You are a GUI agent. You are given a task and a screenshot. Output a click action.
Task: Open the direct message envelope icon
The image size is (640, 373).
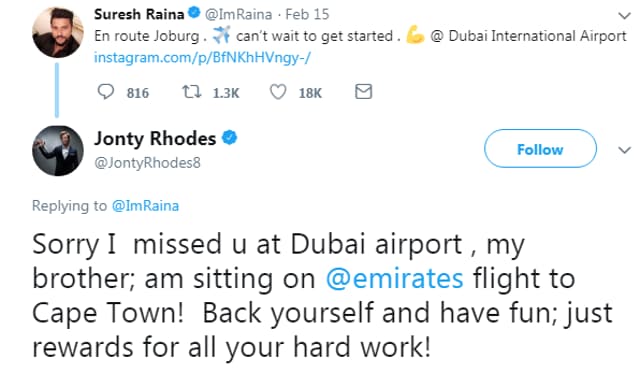pyautogui.click(x=363, y=91)
